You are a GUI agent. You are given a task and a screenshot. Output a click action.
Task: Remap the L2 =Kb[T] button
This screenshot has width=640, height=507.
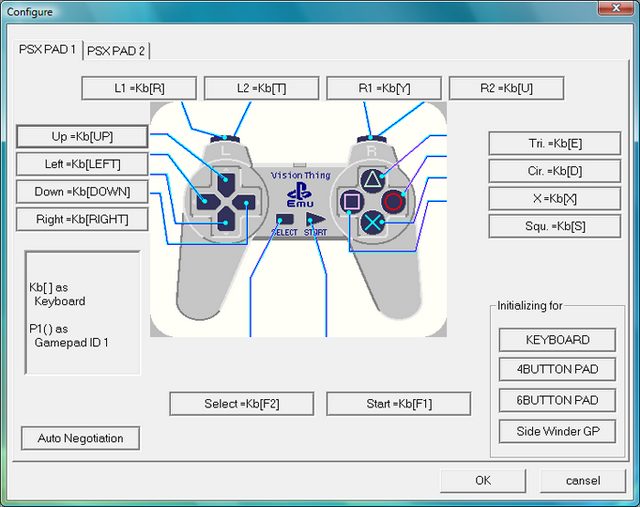pyautogui.click(x=262, y=88)
